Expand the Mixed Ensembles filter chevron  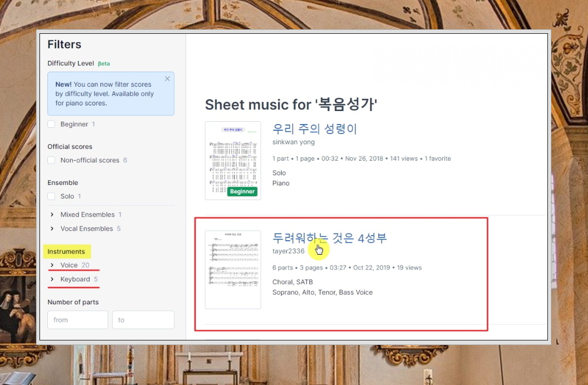point(52,214)
